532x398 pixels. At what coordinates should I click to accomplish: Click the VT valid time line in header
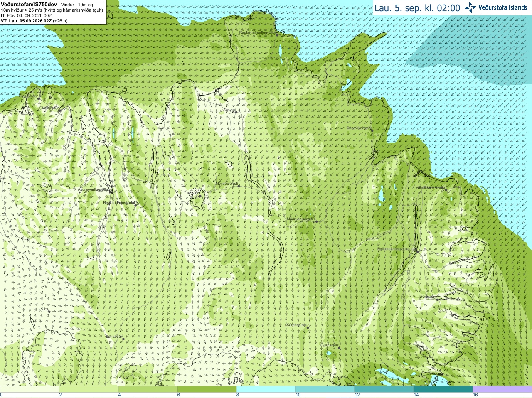[34, 21]
